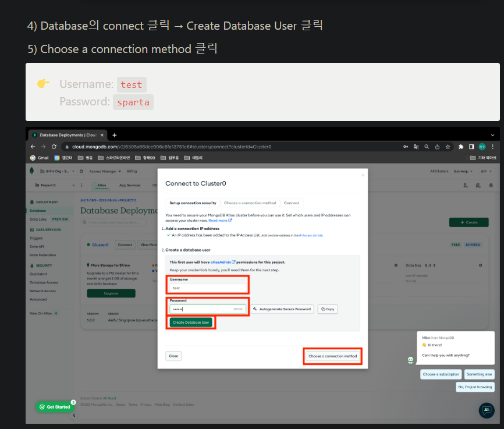
Task: Open the Atlas alerts bell icon
Action: (x=491, y=185)
